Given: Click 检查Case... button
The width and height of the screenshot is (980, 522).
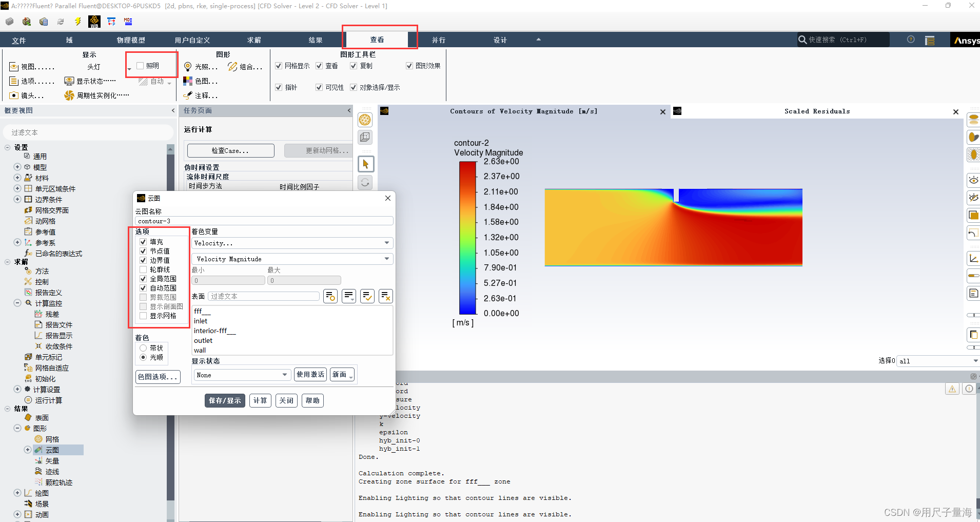Looking at the screenshot, I should pyautogui.click(x=230, y=150).
